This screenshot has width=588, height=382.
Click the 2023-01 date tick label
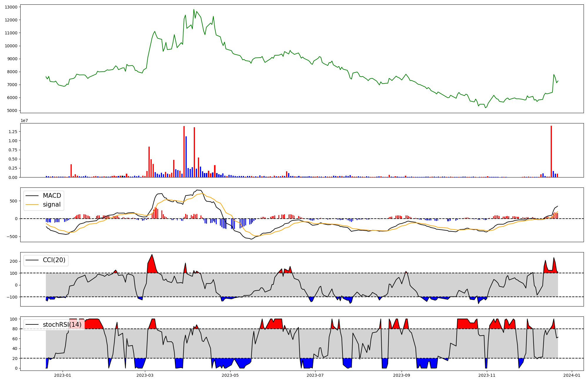63,375
